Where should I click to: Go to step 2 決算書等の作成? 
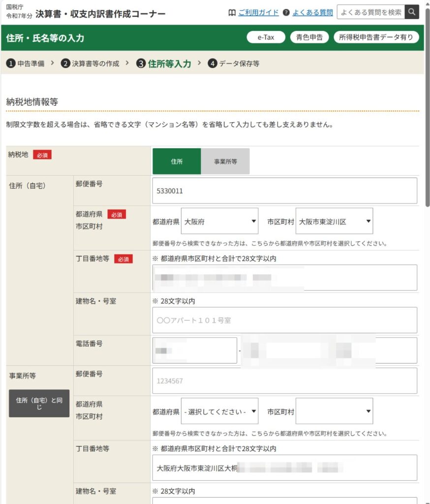point(91,63)
